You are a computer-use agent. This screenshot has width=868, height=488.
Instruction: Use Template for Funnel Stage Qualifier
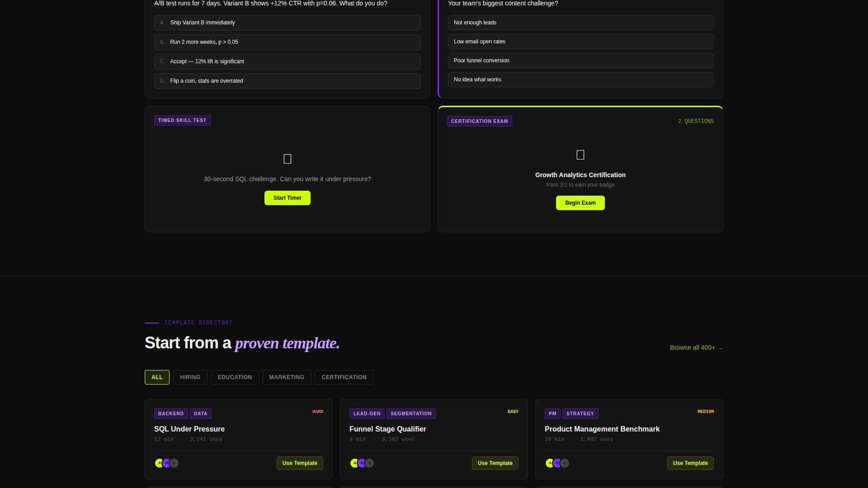pos(495,463)
